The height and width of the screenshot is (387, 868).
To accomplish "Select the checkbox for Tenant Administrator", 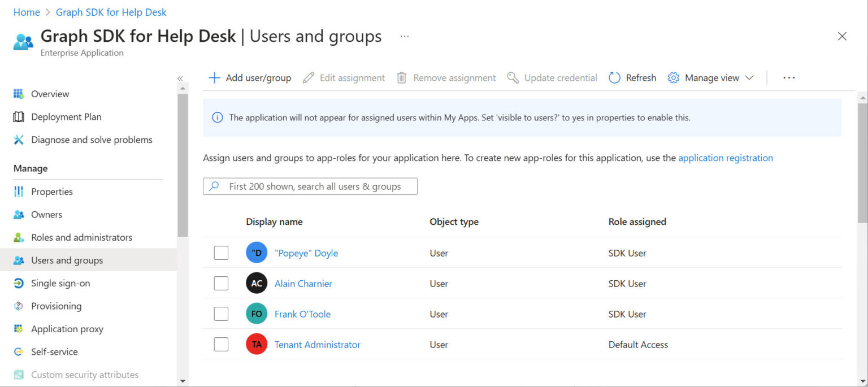I will click(x=221, y=344).
